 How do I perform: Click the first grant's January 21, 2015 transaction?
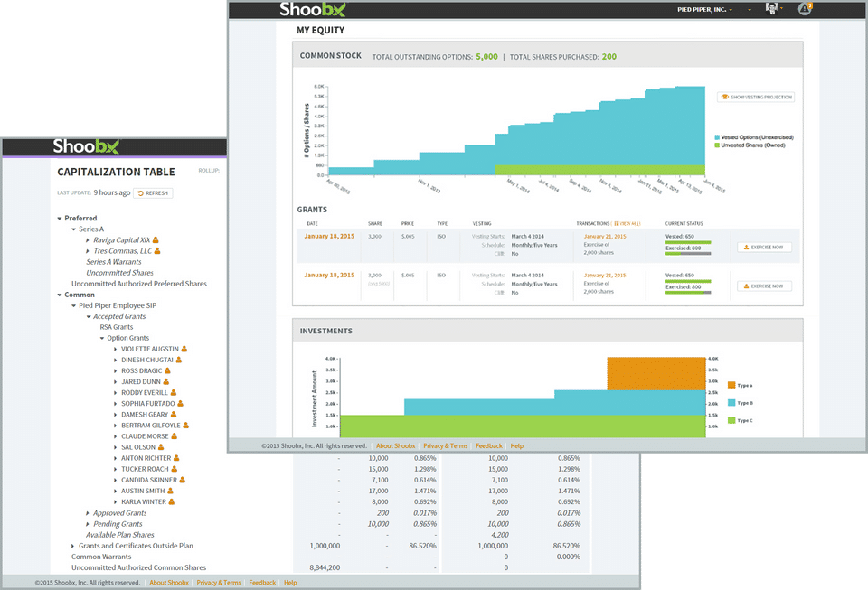coord(605,236)
